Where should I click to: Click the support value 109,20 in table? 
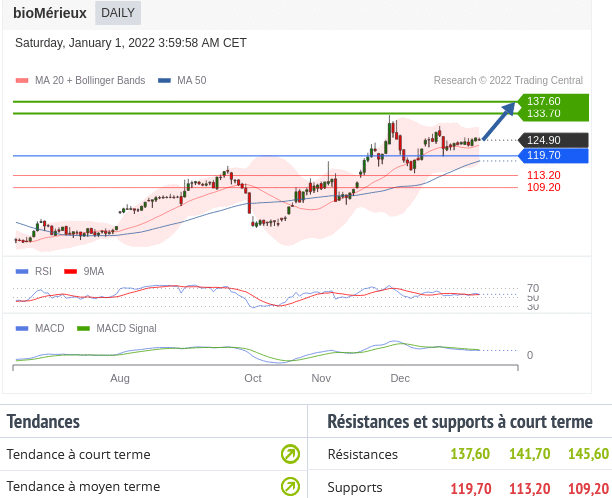[589, 488]
